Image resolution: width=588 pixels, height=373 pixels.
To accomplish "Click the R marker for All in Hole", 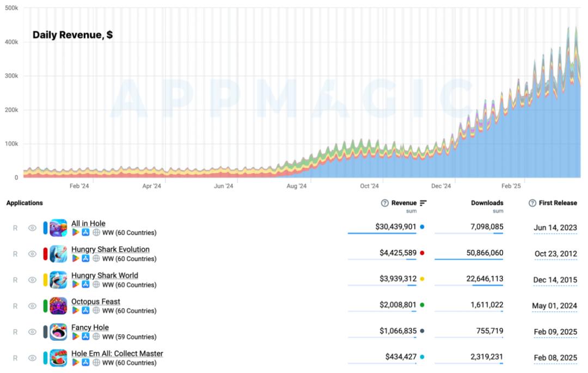I will (15, 228).
